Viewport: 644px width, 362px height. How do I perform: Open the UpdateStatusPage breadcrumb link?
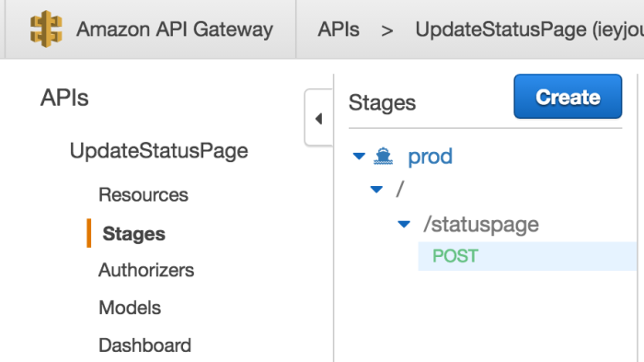click(x=529, y=29)
